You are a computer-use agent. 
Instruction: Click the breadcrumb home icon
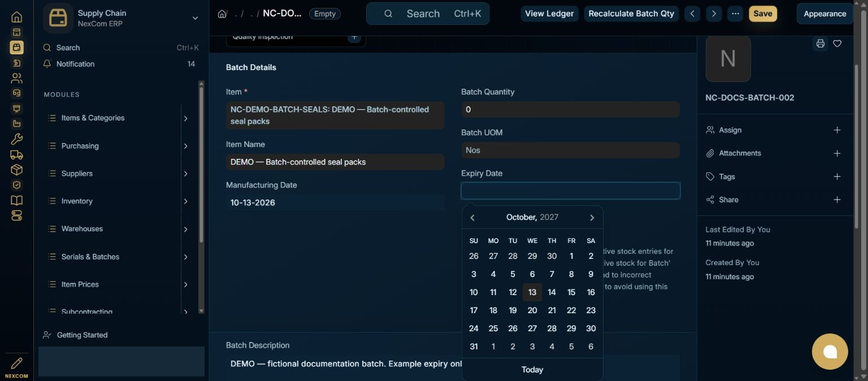pyautogui.click(x=222, y=14)
